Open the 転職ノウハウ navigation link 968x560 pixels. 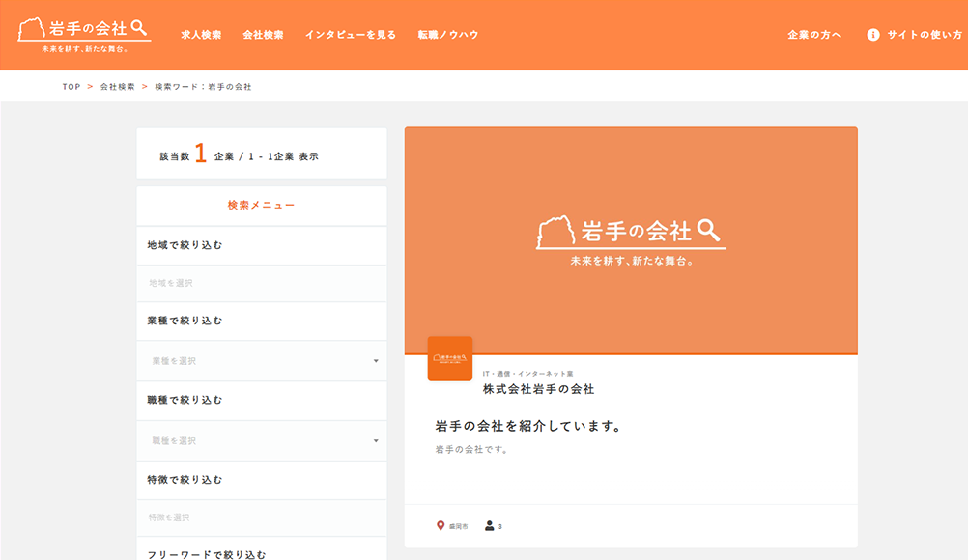coord(447,35)
